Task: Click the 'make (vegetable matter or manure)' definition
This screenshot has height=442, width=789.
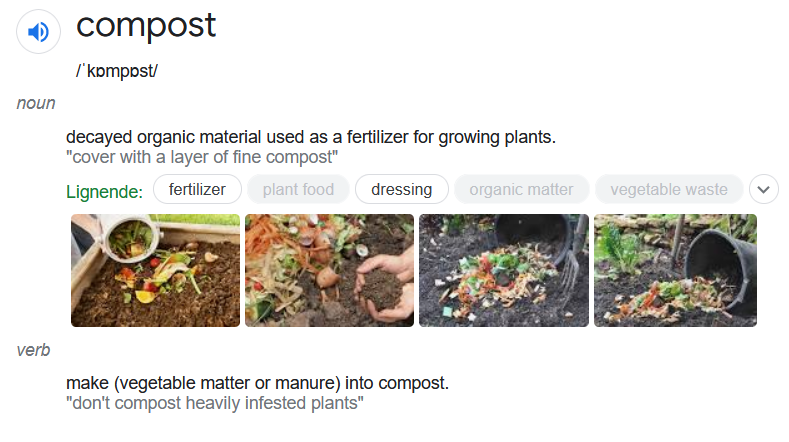Action: tap(257, 383)
